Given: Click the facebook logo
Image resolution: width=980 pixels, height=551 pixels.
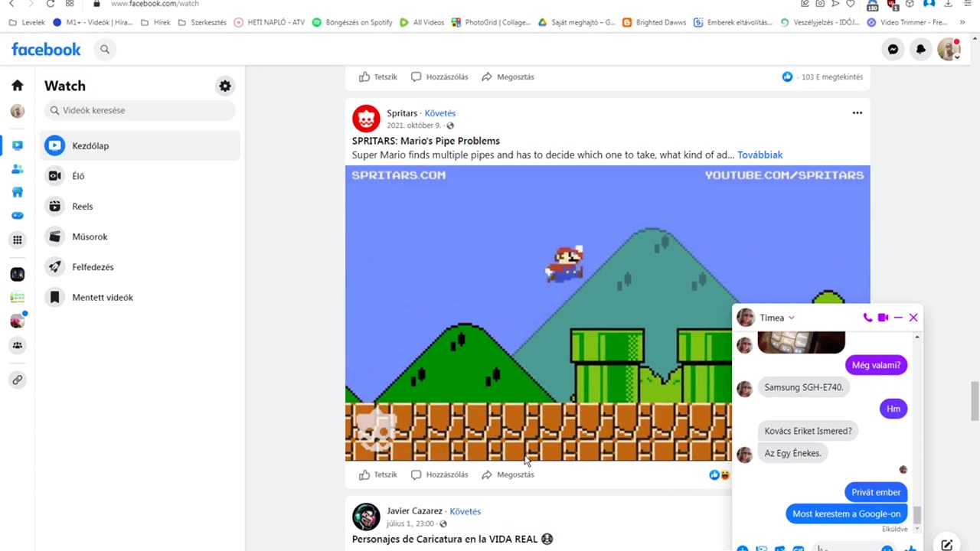Looking at the screenshot, I should coord(46,50).
